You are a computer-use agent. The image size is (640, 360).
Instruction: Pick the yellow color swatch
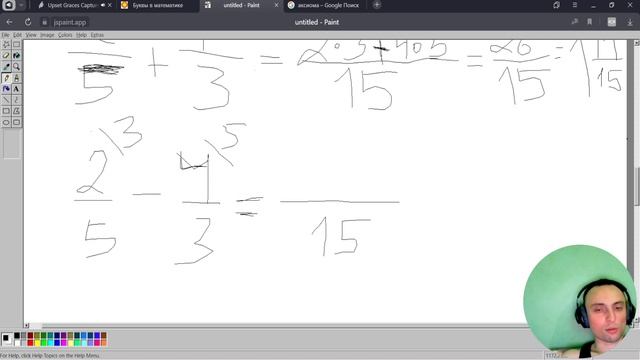coord(37,342)
